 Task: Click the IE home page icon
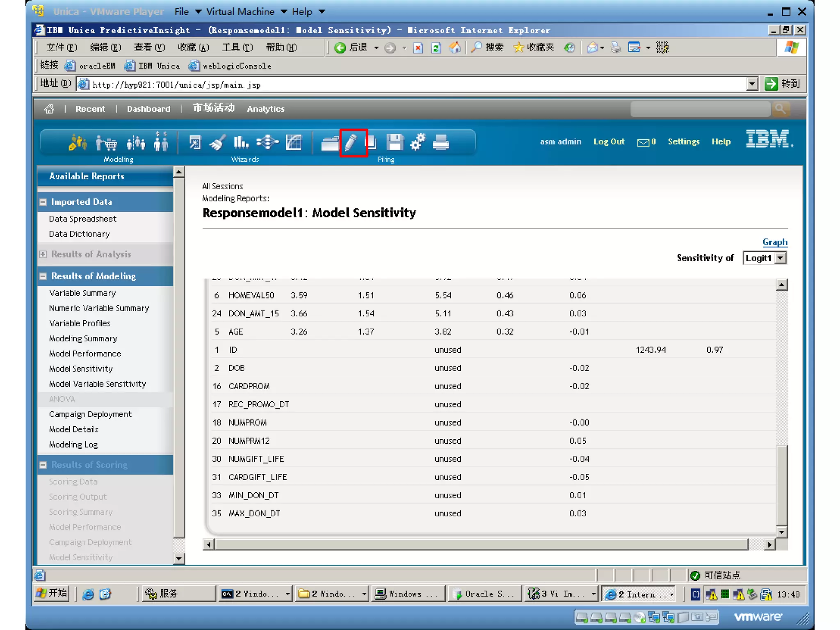tap(455, 48)
